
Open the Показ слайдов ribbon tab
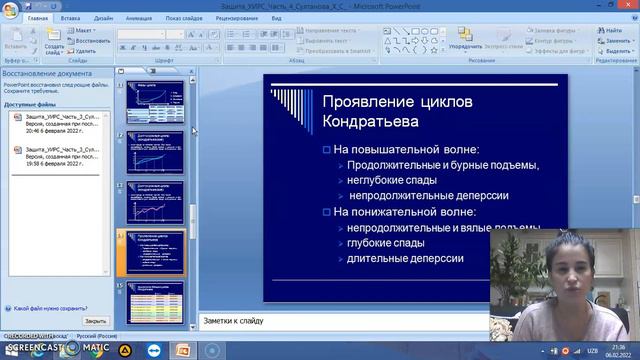point(184,18)
